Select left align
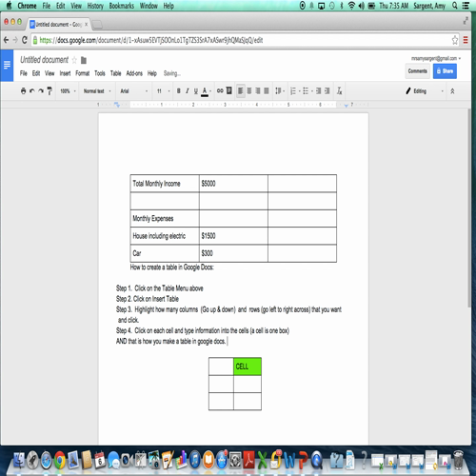This screenshot has width=476, height=476. coord(241,91)
